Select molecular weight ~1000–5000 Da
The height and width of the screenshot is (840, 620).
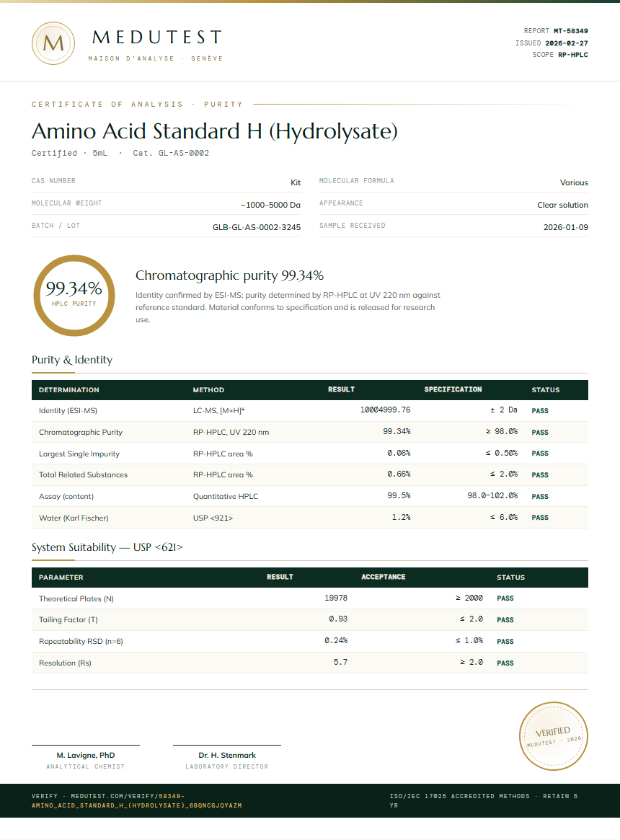[270, 205]
